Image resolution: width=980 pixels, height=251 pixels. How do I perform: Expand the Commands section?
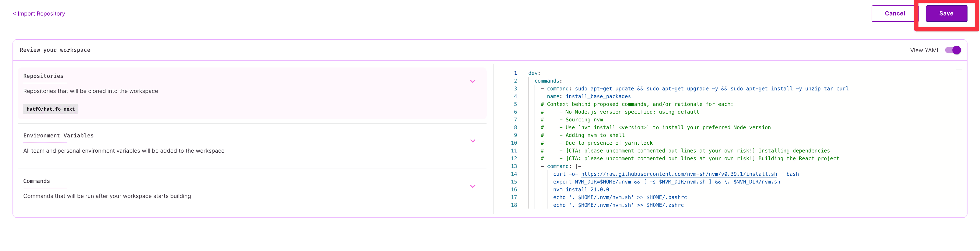473,186
